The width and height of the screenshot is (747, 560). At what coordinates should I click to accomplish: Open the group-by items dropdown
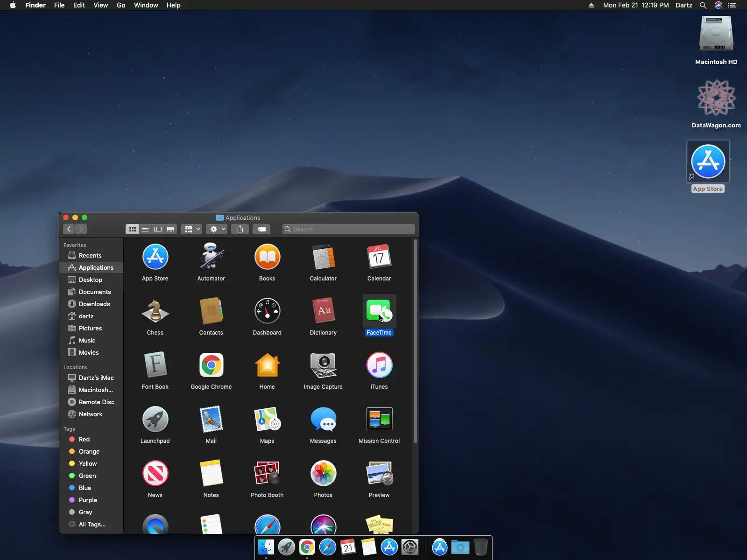(x=191, y=229)
